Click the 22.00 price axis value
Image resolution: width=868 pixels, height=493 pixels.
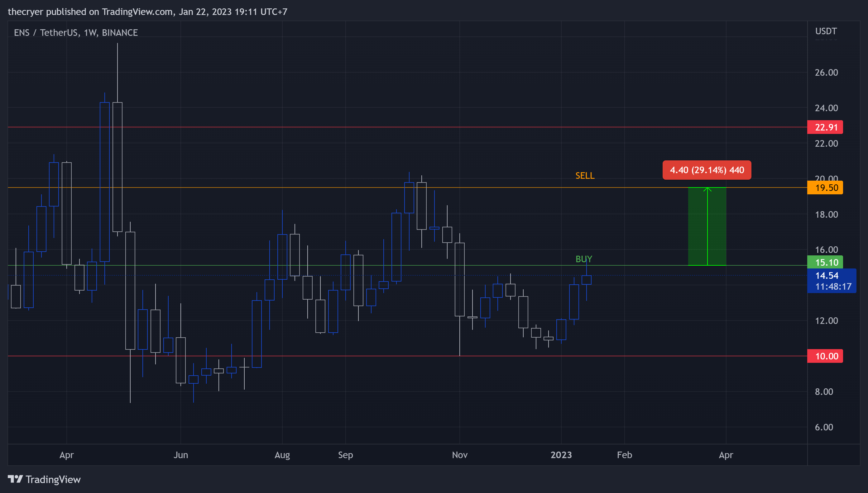(x=826, y=144)
